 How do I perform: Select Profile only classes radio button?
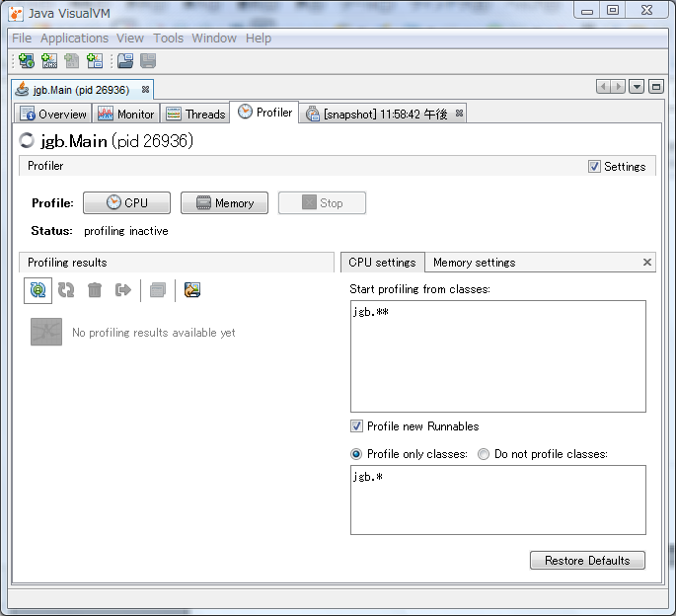(356, 454)
